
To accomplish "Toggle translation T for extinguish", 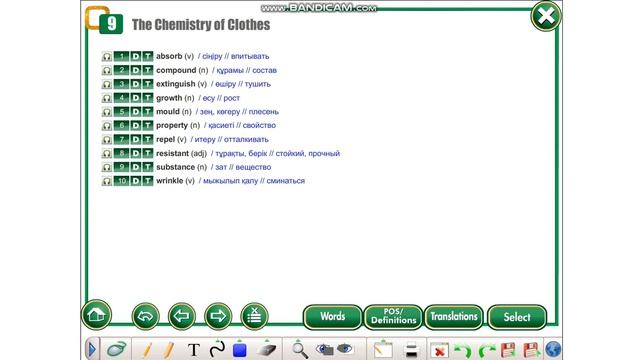I will pos(147,84).
